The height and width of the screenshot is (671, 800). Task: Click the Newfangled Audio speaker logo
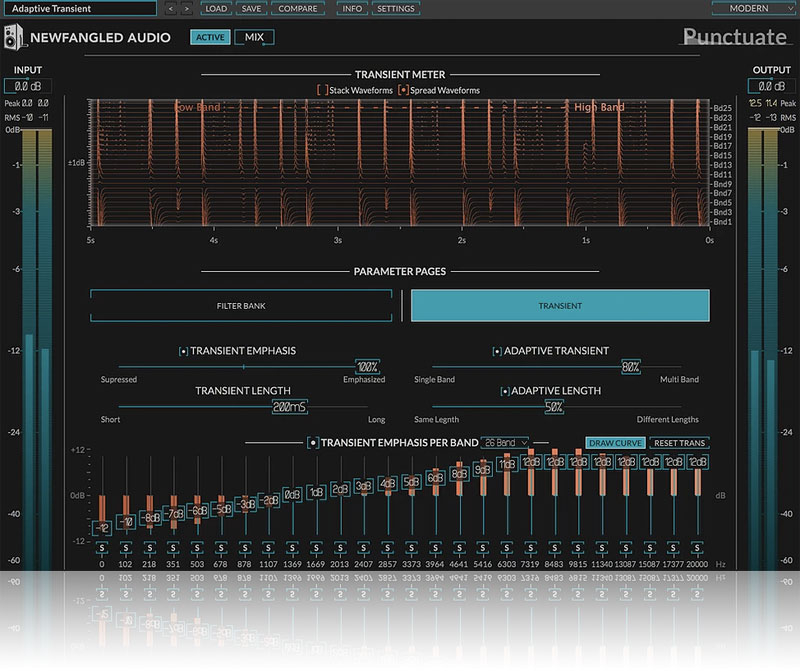pos(15,38)
